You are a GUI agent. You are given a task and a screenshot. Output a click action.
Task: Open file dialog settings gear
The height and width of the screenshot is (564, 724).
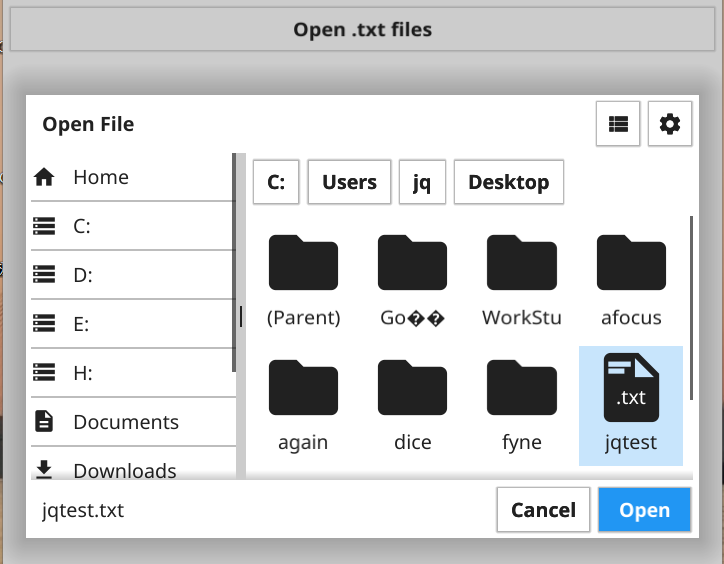click(670, 124)
